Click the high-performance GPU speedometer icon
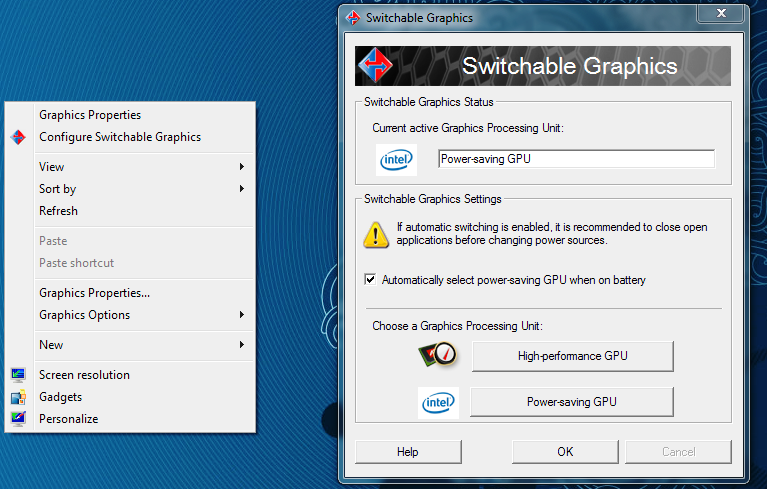 438,355
